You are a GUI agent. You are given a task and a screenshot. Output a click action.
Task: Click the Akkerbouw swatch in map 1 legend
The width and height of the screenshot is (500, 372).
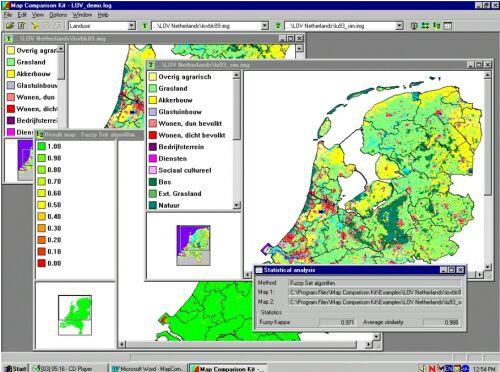11,74
